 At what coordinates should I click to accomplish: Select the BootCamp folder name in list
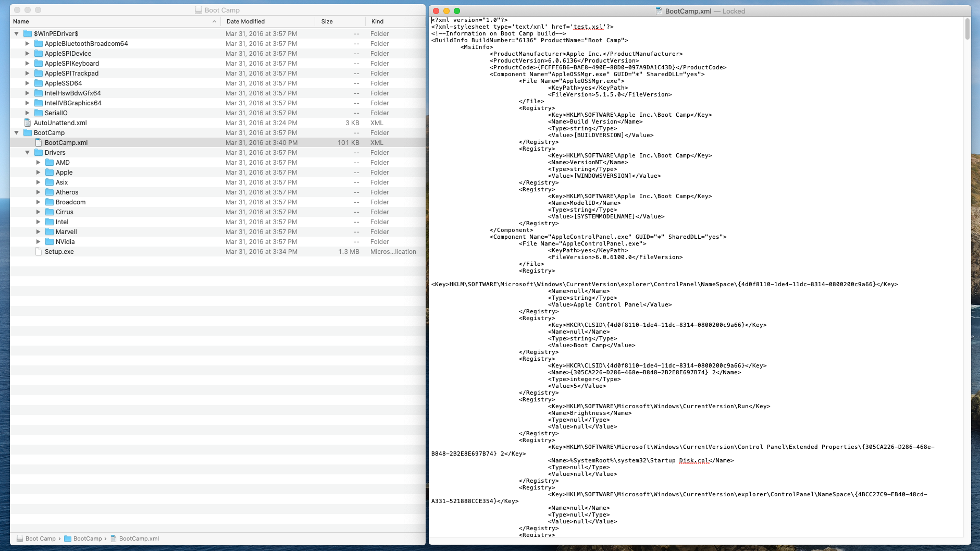(49, 133)
